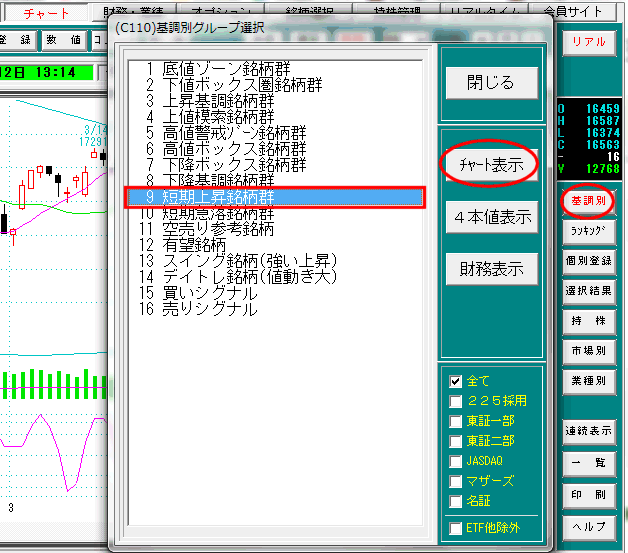This screenshot has width=628, height=553.
Task: Select row 15 買いシグナル
Action: [x=275, y=293]
